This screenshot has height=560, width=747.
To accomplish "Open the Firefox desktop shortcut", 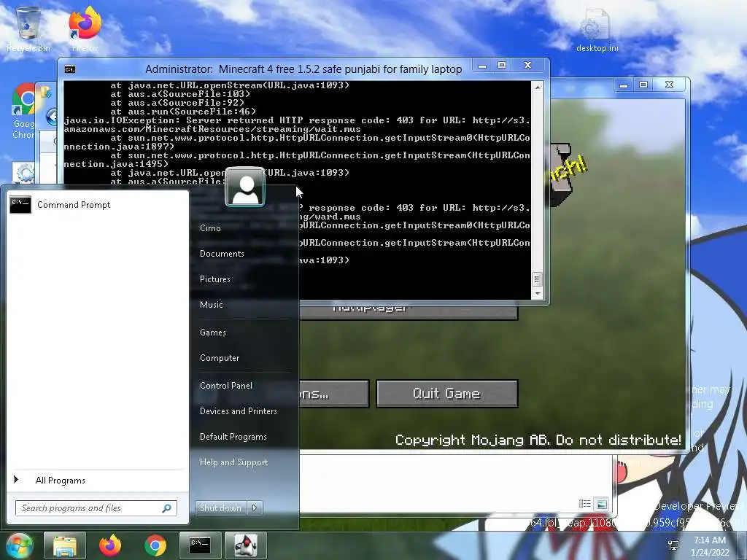I will click(85, 29).
